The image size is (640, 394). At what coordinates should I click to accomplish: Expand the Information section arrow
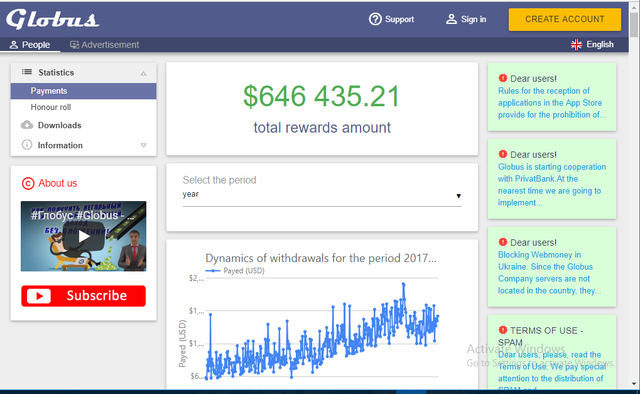[143, 145]
